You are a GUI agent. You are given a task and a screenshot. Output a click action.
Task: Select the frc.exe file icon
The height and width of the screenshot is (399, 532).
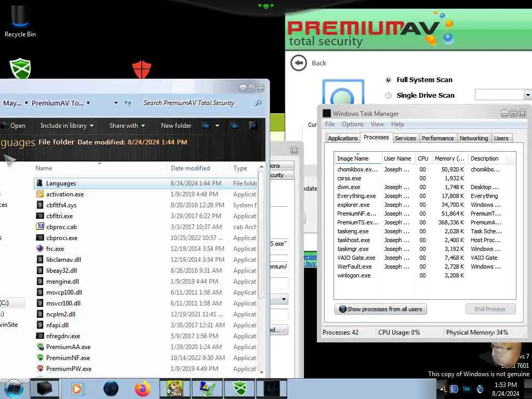(x=39, y=248)
